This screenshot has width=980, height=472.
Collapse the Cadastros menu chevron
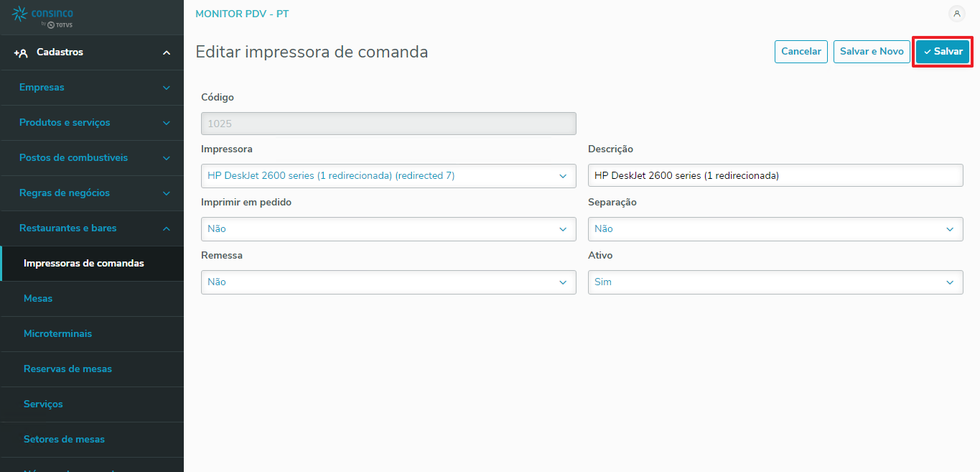[x=167, y=52]
